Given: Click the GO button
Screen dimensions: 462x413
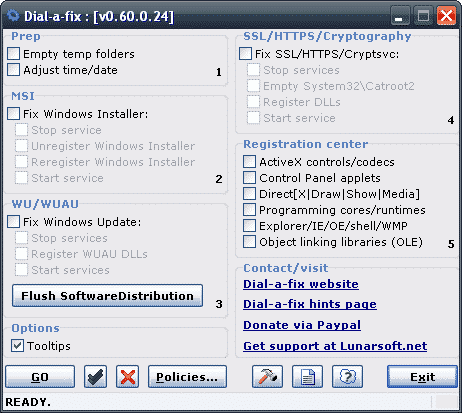Looking at the screenshot, I should 40,377.
